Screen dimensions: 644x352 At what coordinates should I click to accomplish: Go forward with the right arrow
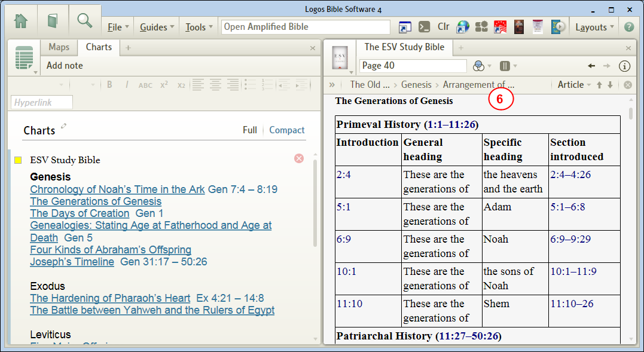click(606, 66)
